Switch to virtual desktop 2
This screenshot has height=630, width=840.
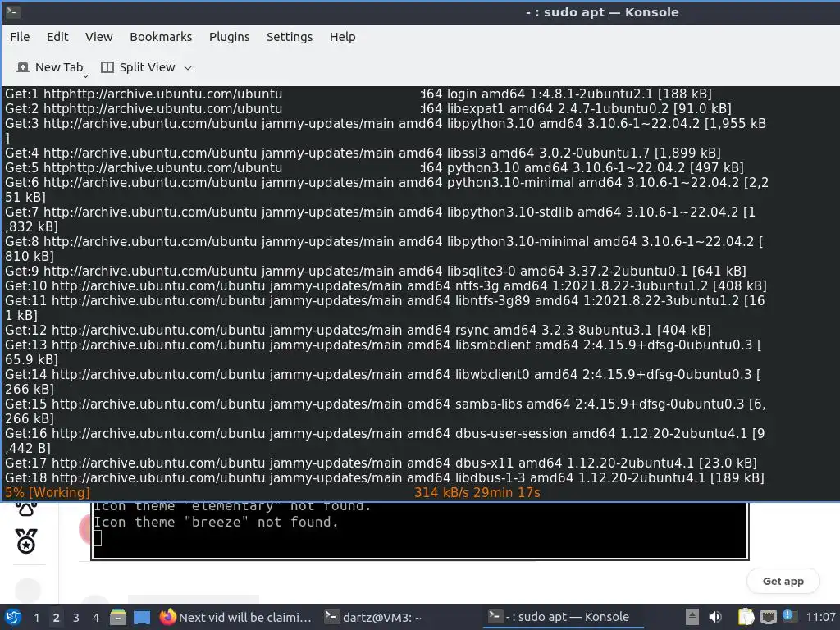tap(56, 618)
